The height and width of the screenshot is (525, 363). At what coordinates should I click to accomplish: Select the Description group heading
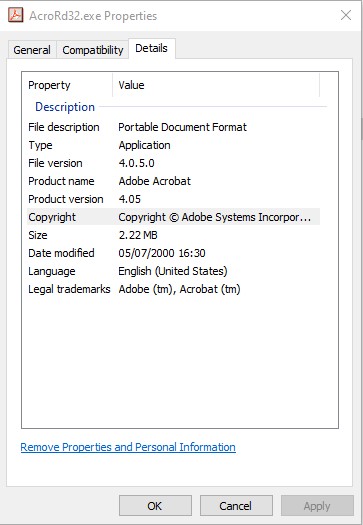tap(65, 107)
